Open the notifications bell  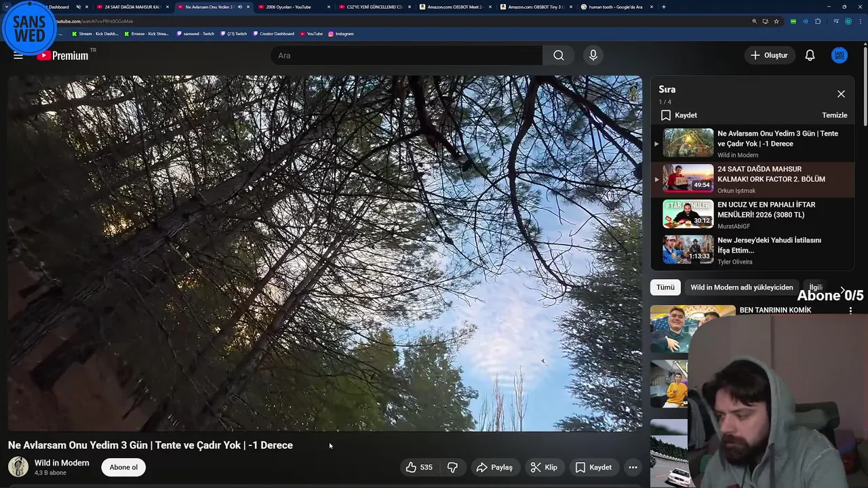pos(810,56)
